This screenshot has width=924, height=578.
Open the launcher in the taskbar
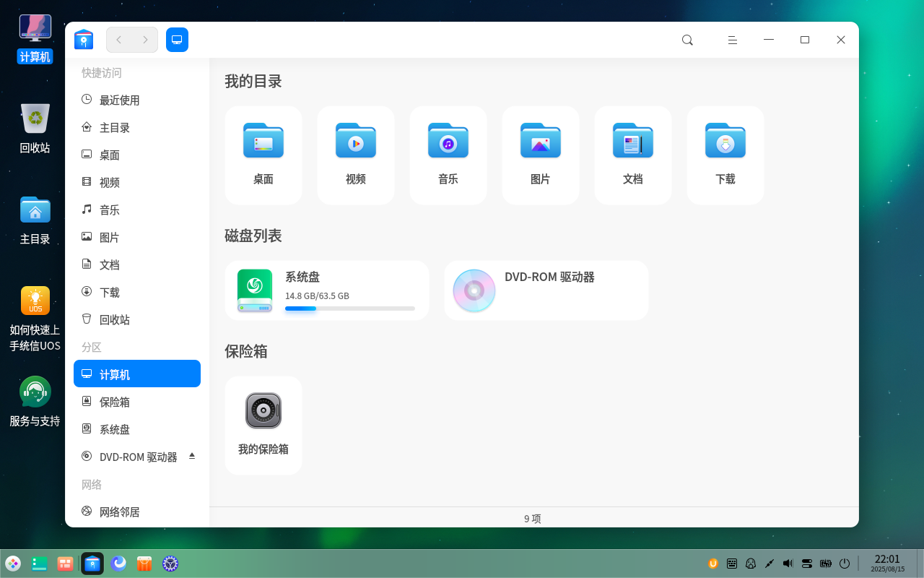(x=13, y=564)
